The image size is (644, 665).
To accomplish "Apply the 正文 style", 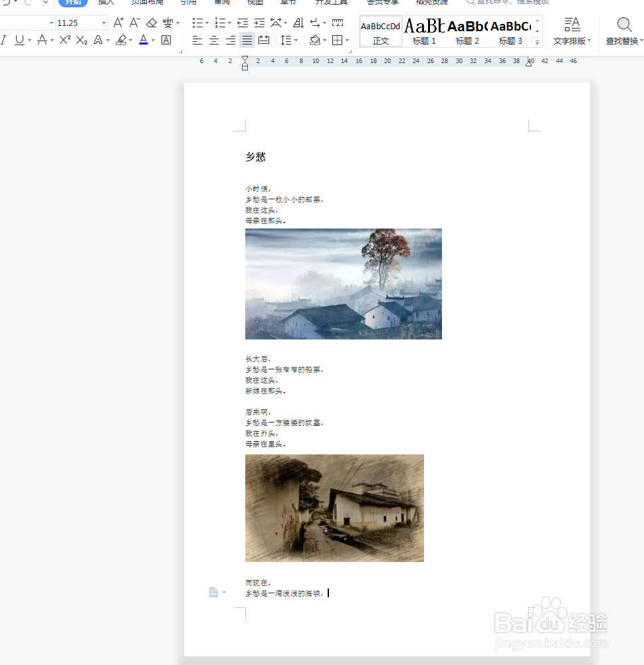I will pos(381,31).
